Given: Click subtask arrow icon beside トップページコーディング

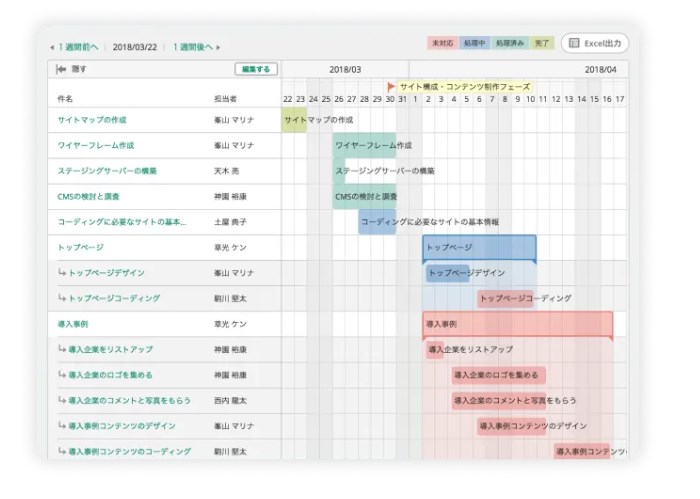Looking at the screenshot, I should tap(62, 299).
